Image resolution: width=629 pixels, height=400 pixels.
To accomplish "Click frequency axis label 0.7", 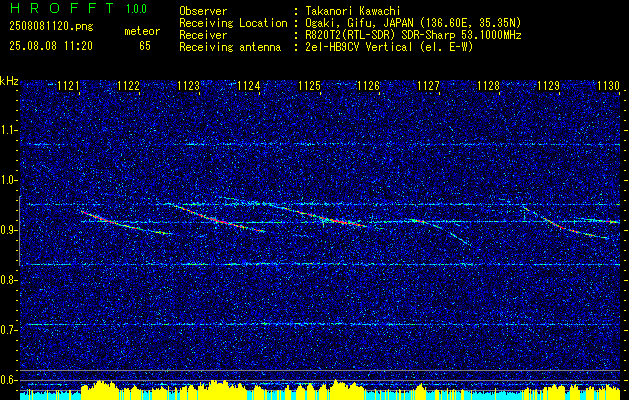I will click(7, 330).
